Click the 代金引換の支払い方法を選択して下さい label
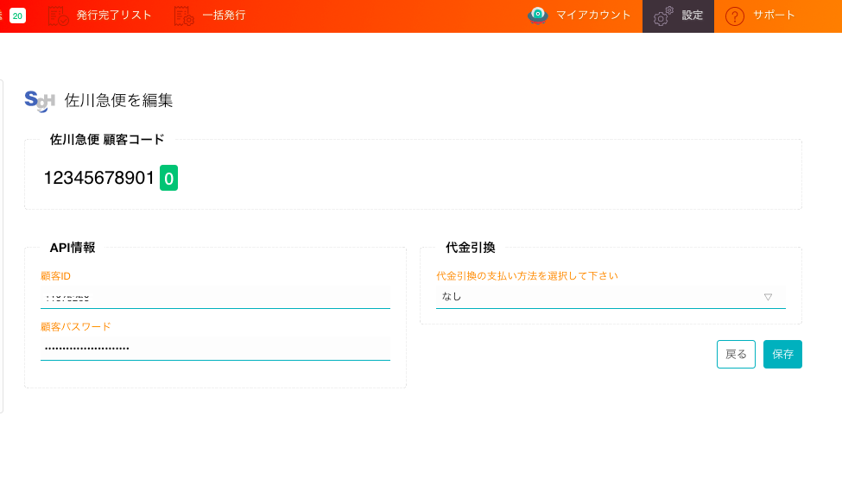 527,276
